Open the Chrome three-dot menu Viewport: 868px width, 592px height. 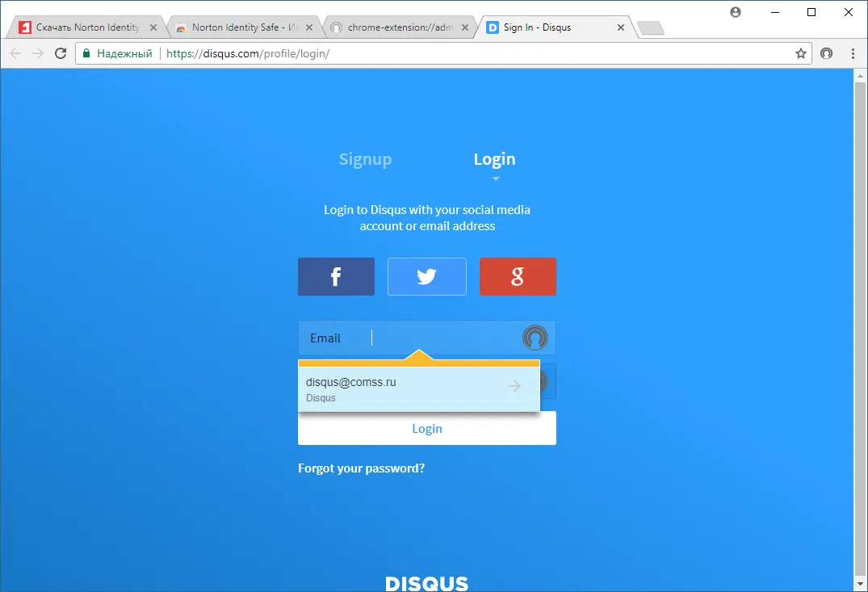point(853,53)
